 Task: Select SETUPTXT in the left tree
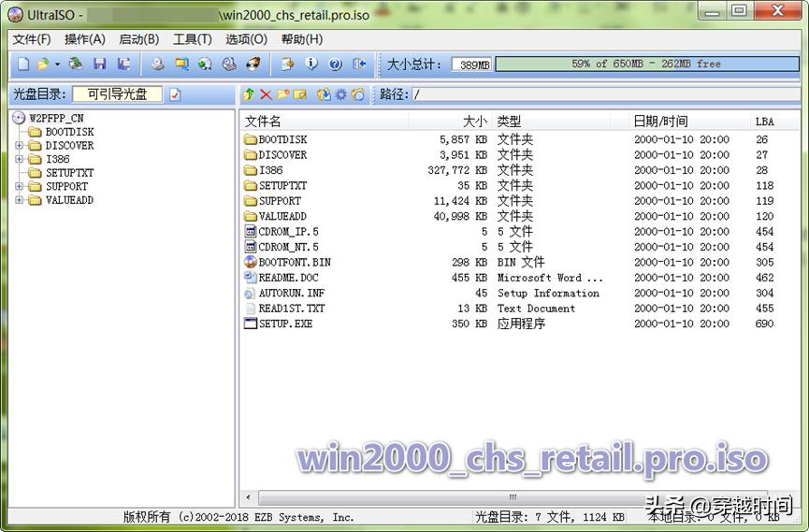(69, 173)
